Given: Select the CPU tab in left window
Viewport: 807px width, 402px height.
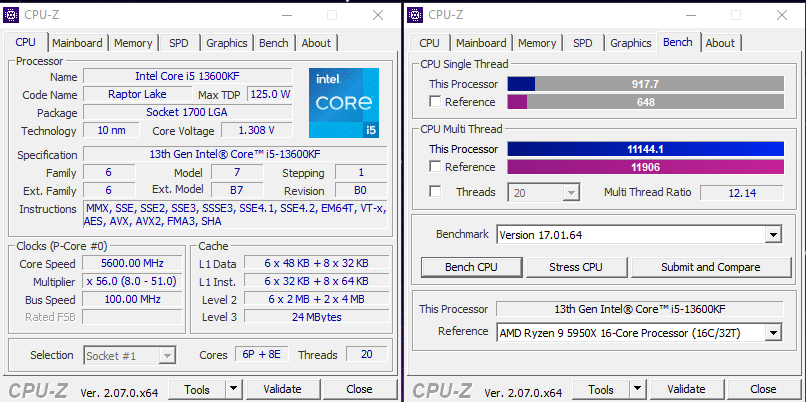Looking at the screenshot, I should pyautogui.click(x=26, y=42).
